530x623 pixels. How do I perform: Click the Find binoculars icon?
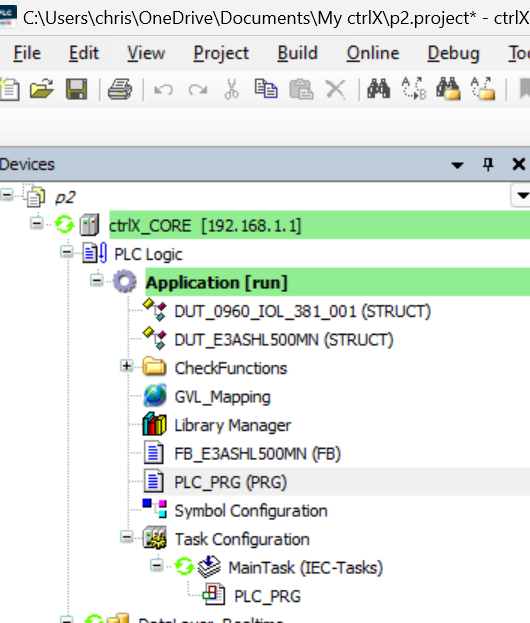378,89
